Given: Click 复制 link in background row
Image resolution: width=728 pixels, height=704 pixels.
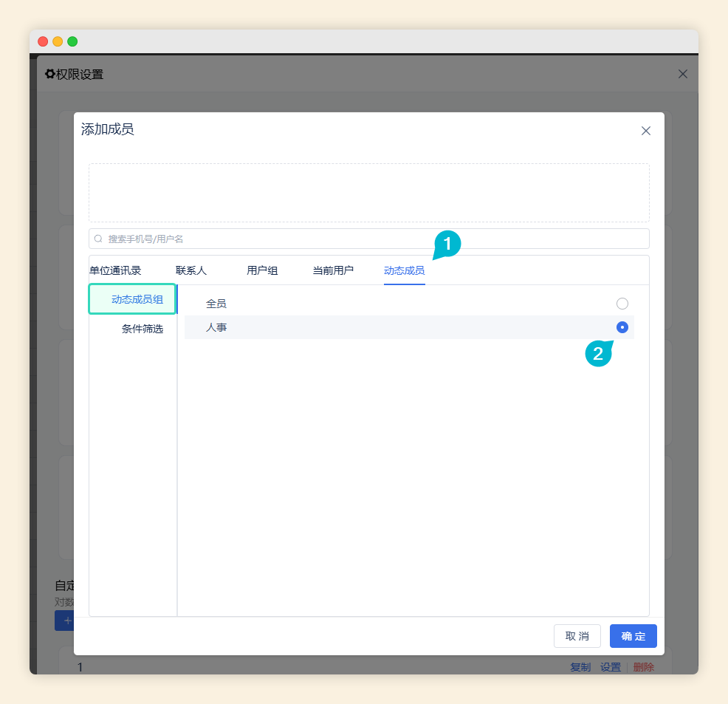Looking at the screenshot, I should [580, 667].
